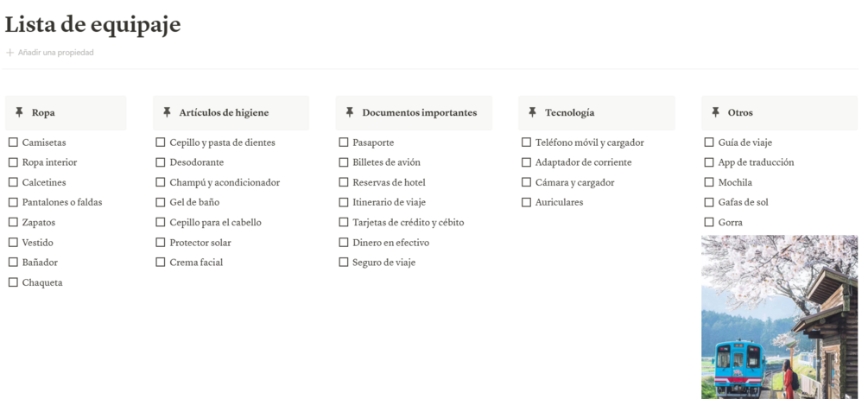This screenshot has width=868, height=399.
Task: Toggle the Adaptador de corriente checkbox
Action: [x=526, y=162]
